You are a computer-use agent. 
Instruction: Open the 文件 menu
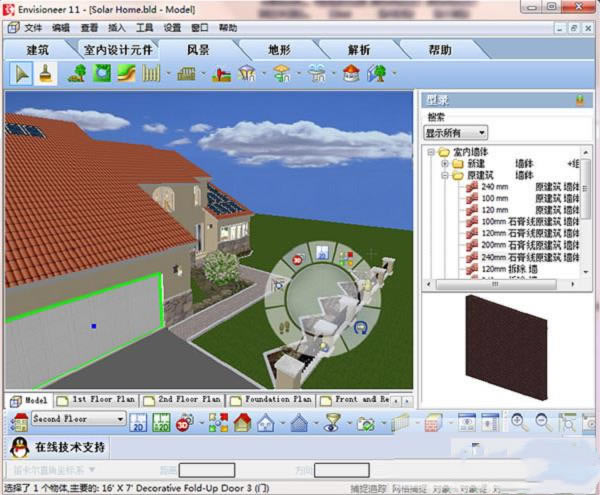coord(33,27)
